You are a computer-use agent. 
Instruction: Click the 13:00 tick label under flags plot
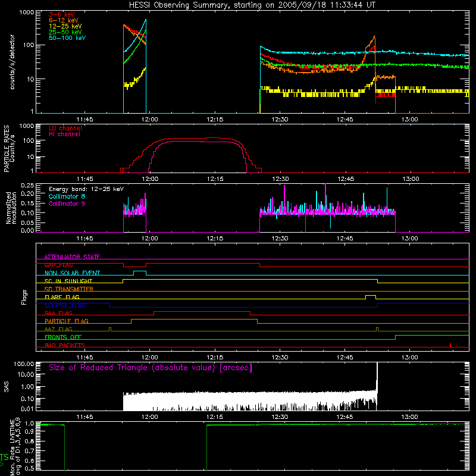click(x=409, y=358)
